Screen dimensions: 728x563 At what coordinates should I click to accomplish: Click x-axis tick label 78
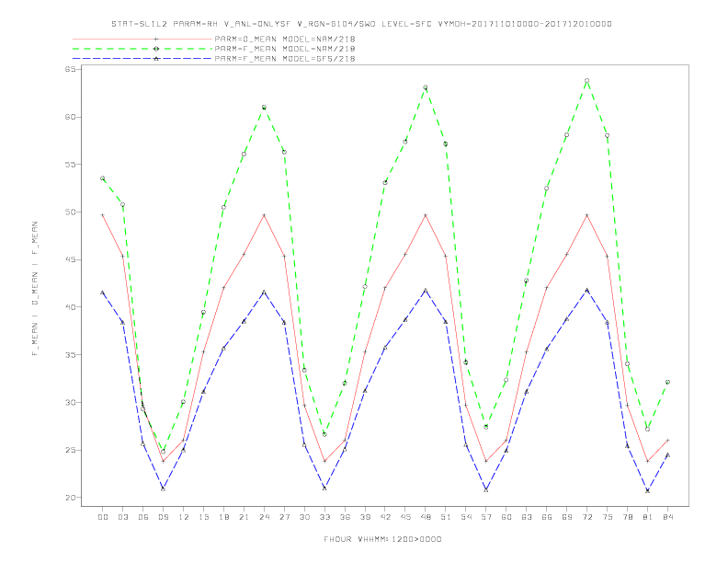[x=627, y=517]
